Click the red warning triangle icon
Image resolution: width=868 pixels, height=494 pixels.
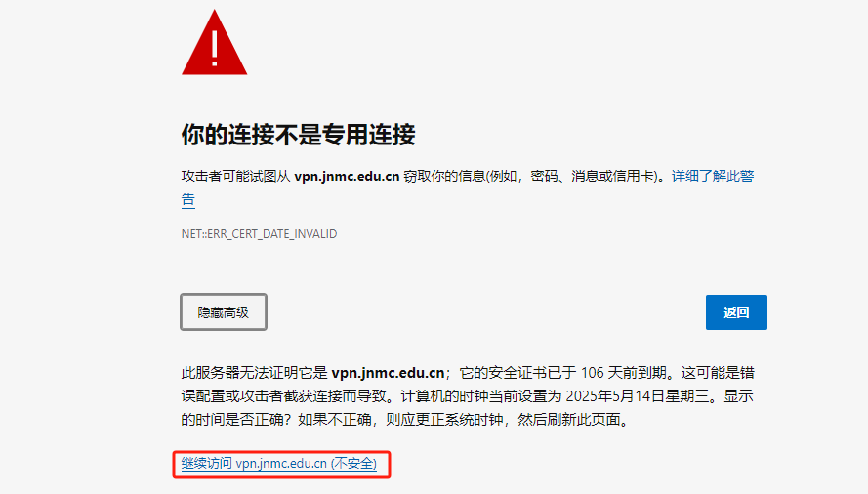click(x=214, y=43)
